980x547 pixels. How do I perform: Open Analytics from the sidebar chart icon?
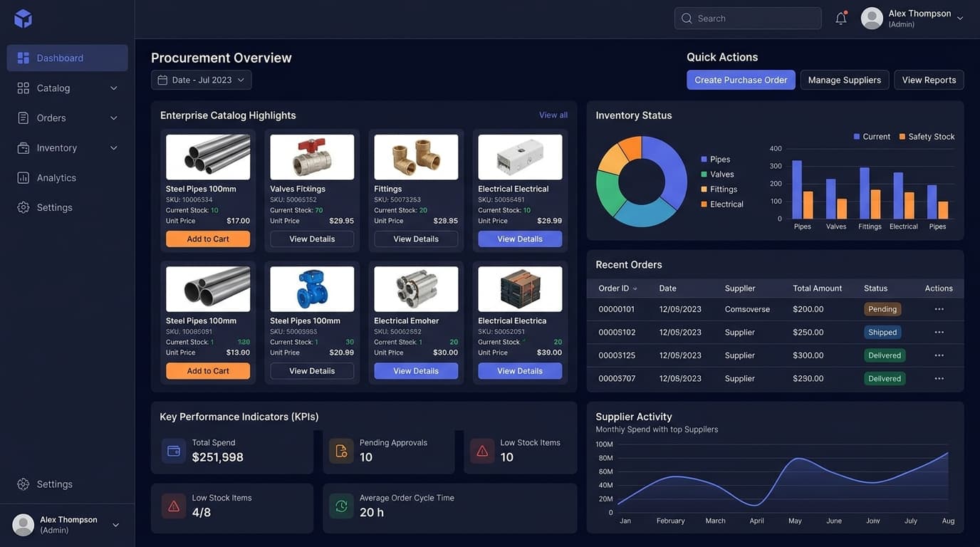click(x=24, y=178)
